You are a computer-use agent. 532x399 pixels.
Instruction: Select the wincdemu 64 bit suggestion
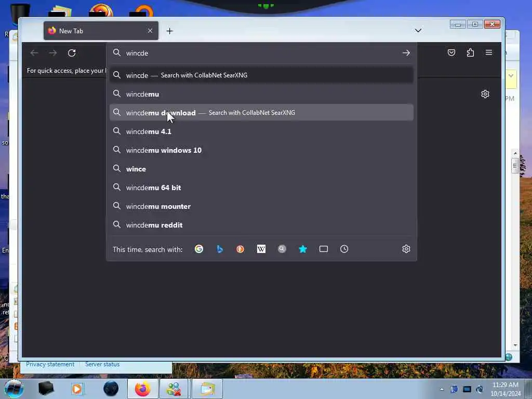pos(261,187)
